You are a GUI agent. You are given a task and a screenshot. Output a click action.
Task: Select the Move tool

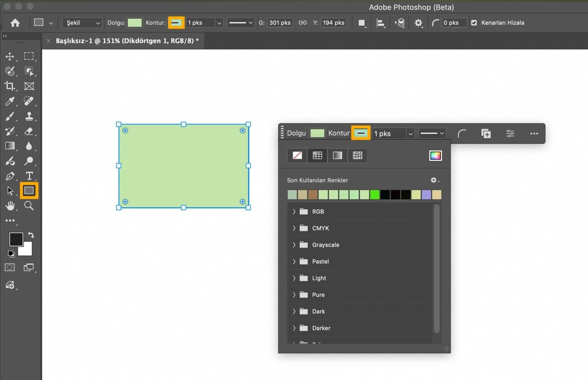(10, 56)
